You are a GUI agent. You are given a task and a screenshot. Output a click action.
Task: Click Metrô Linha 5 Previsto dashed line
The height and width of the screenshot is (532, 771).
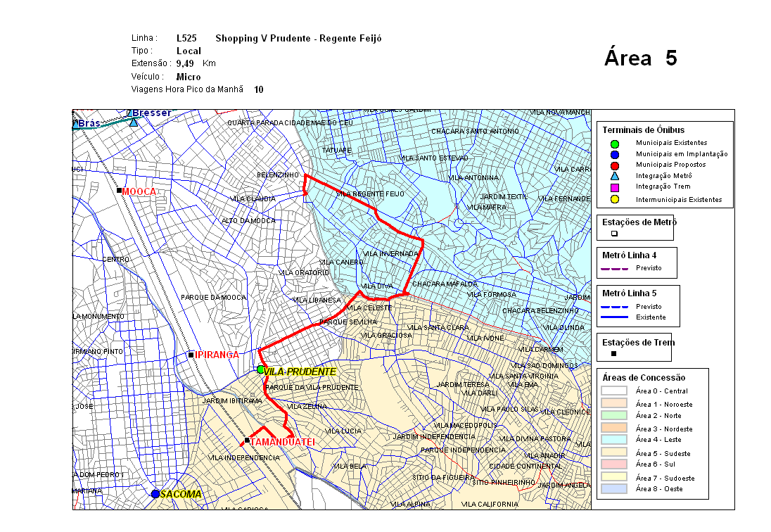[x=615, y=307]
